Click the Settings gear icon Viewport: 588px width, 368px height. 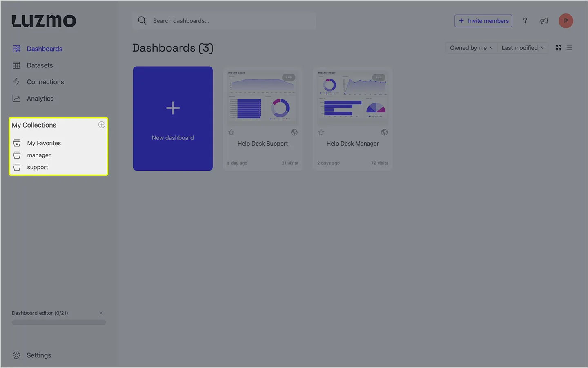(x=16, y=355)
